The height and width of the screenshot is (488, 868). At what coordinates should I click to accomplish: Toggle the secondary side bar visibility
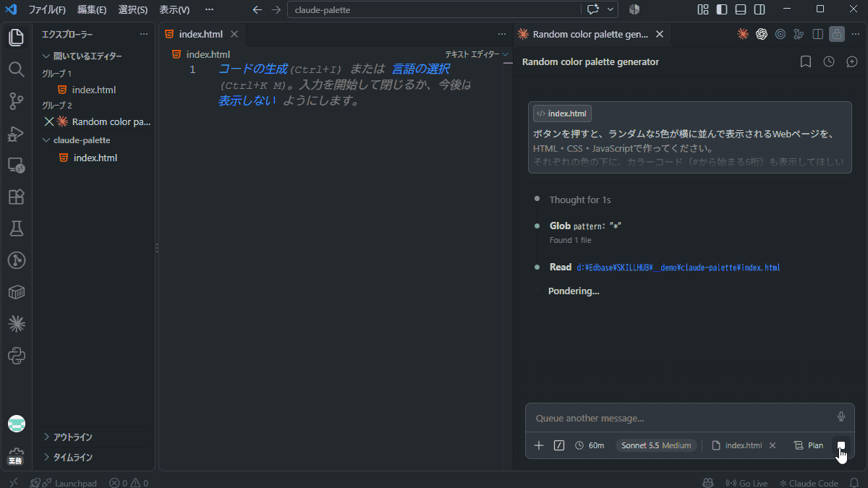tap(759, 9)
